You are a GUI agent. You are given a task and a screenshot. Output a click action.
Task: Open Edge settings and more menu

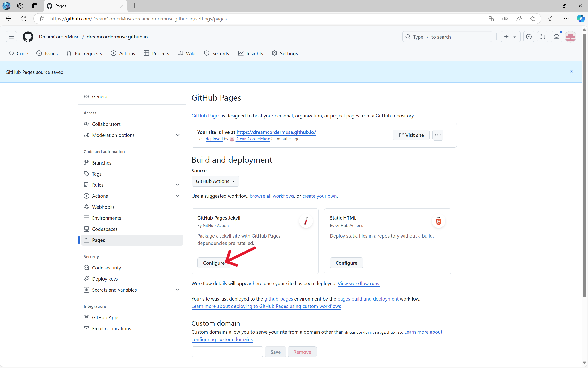coord(566,19)
